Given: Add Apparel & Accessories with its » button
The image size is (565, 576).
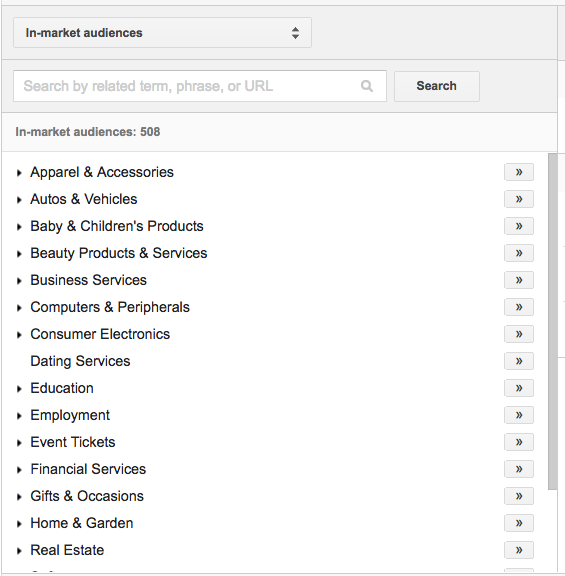Looking at the screenshot, I should pyautogui.click(x=519, y=172).
